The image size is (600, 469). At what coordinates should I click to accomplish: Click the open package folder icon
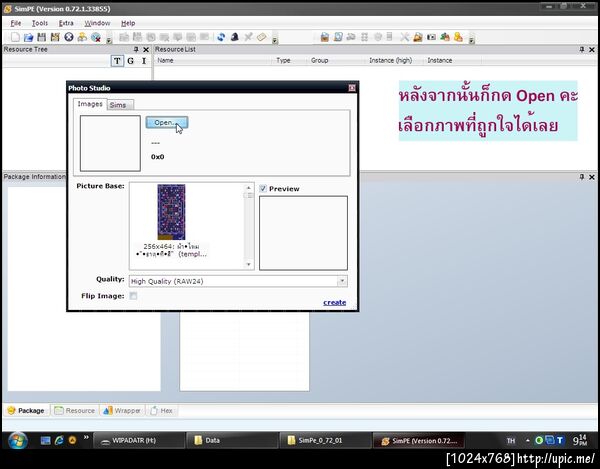point(28,37)
